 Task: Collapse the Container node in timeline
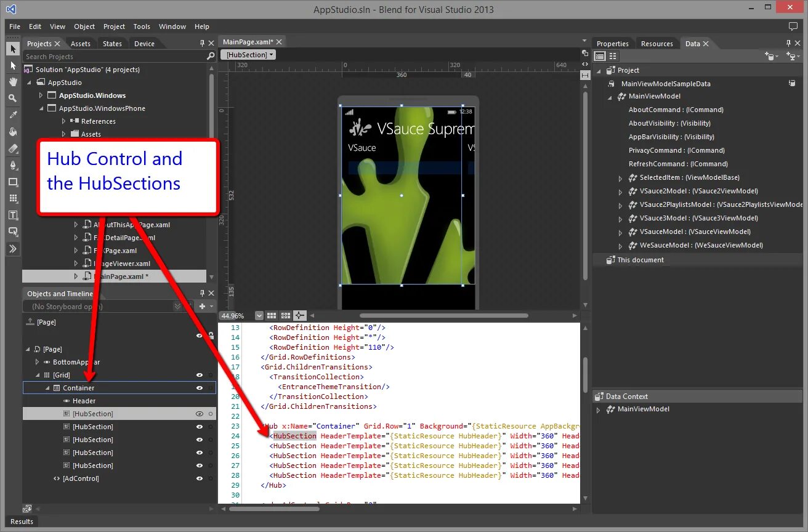click(47, 388)
